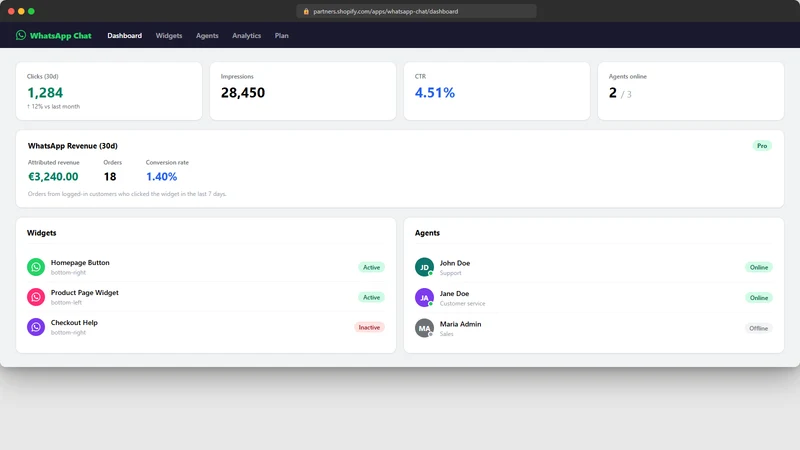Image resolution: width=800 pixels, height=450 pixels.
Task: Click the 12% vs last month text
Action: click(x=56, y=107)
